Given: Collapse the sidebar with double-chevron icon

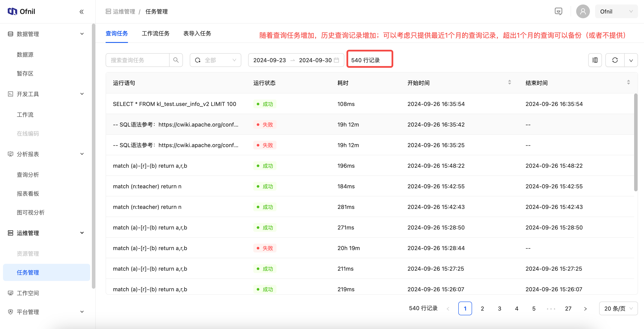Looking at the screenshot, I should (x=82, y=12).
